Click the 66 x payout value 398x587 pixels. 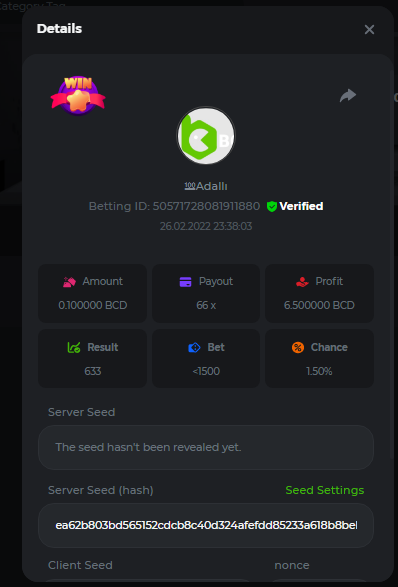(206, 305)
